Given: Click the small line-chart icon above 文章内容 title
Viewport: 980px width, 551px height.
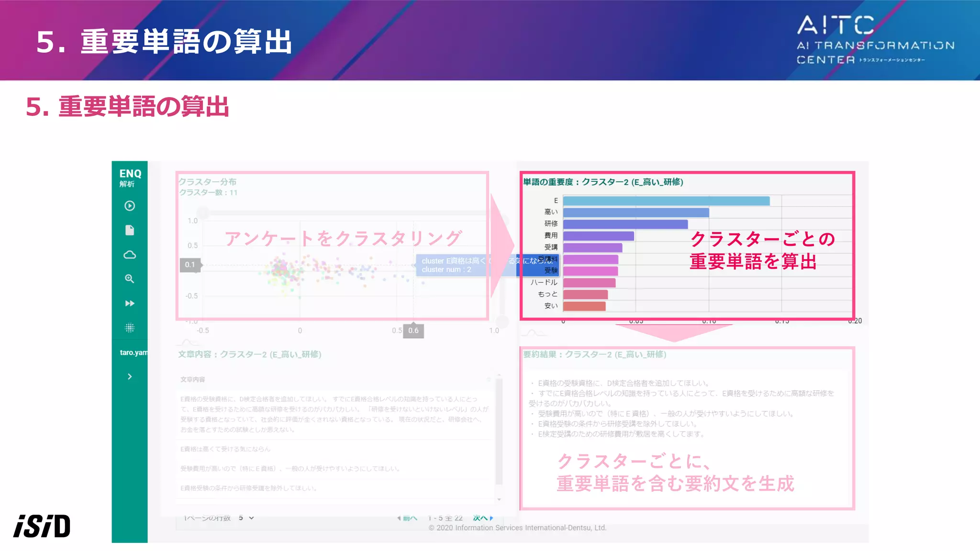Looking at the screenshot, I should click(188, 342).
